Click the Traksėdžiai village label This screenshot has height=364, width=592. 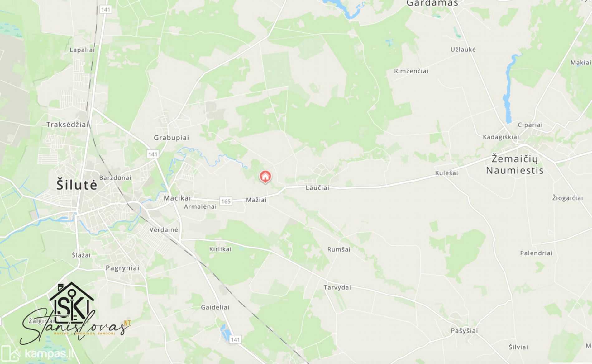point(67,125)
